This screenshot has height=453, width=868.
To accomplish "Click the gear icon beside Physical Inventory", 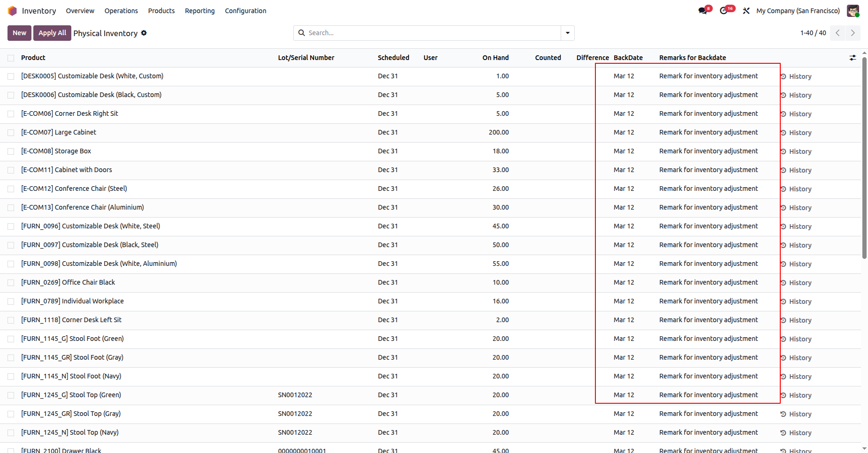I will pos(144,33).
